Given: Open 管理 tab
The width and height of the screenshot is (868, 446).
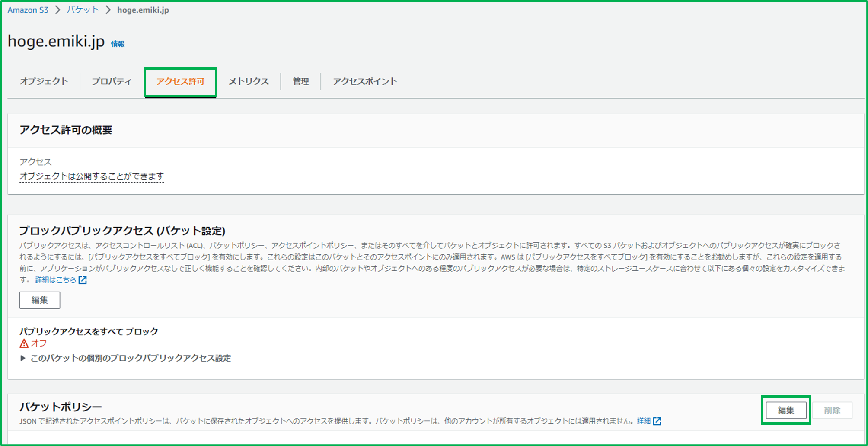Looking at the screenshot, I should click(301, 81).
